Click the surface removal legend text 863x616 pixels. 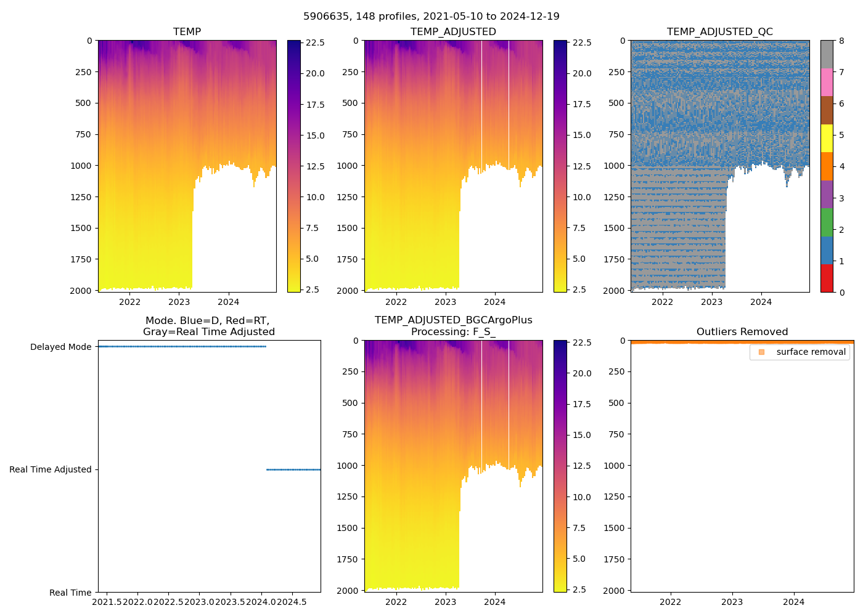click(x=811, y=352)
